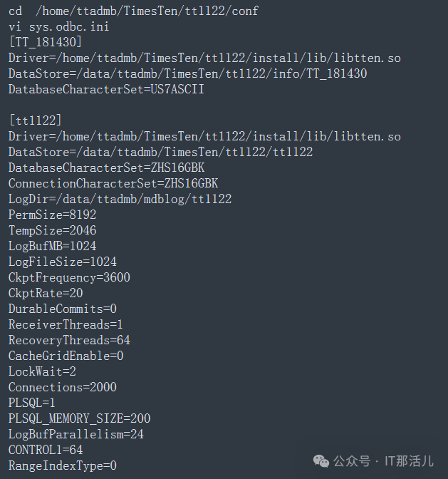Place cursor on the PermSize=8192 line
This screenshot has height=479, width=448.
coord(53,215)
